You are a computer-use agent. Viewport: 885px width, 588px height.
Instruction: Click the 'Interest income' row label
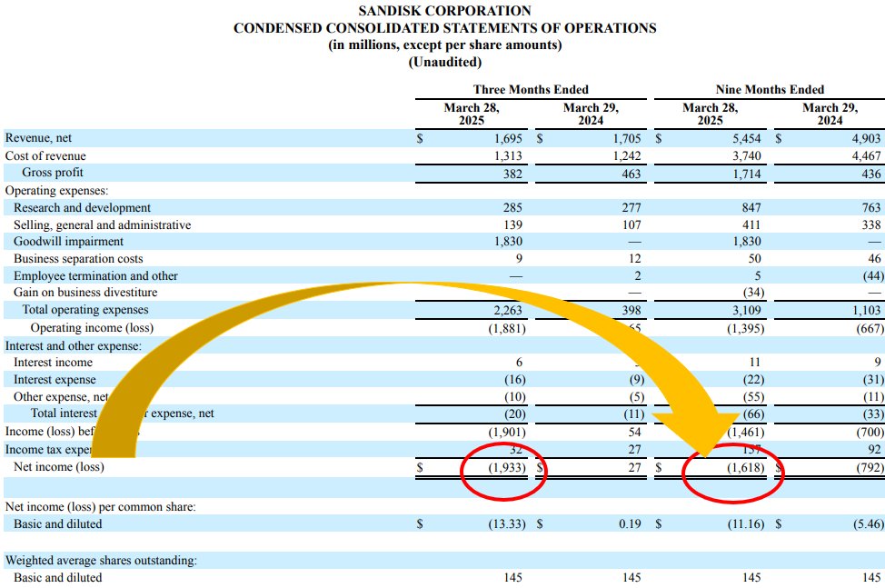[x=53, y=363]
